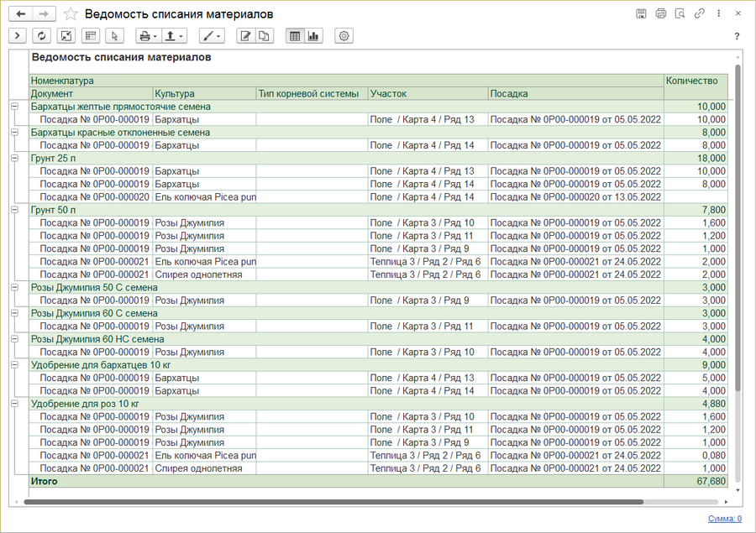756x533 pixels.
Task: Click the printer icon in title bar
Action: pos(661,14)
